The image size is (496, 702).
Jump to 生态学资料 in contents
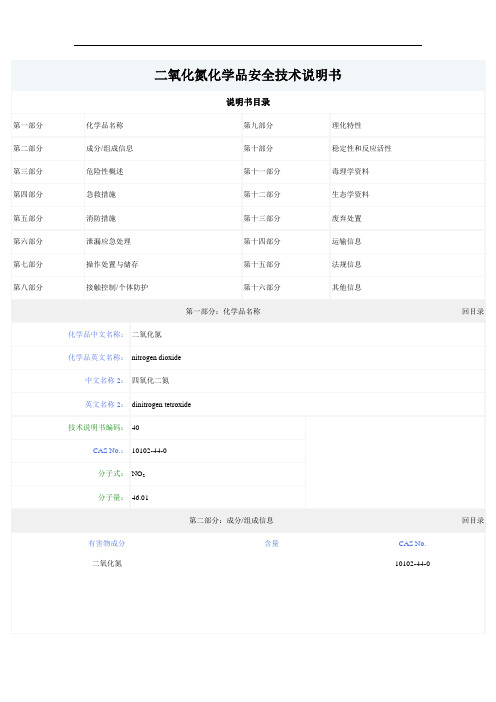[x=351, y=194]
